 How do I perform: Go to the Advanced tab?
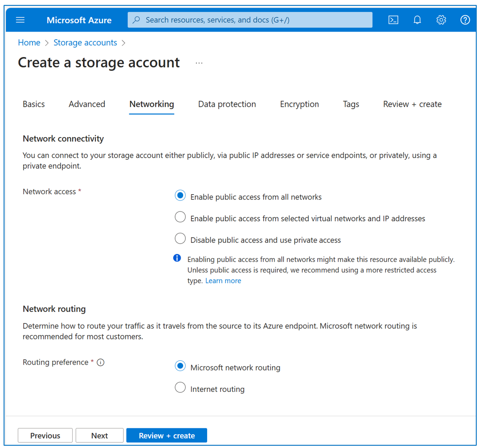[x=87, y=104]
